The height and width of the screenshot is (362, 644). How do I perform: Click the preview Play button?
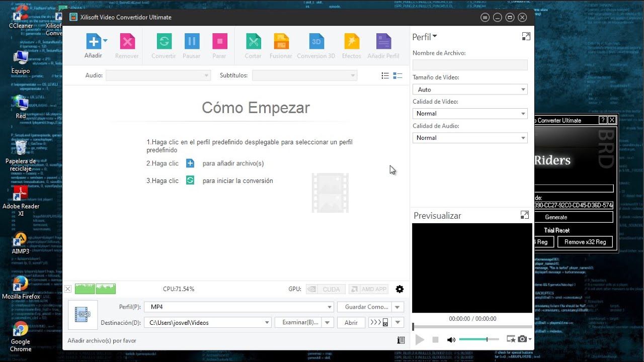420,340
